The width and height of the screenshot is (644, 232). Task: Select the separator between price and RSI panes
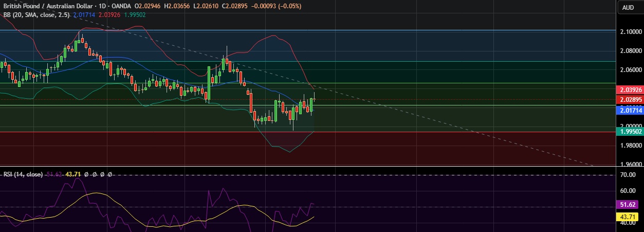point(307,167)
